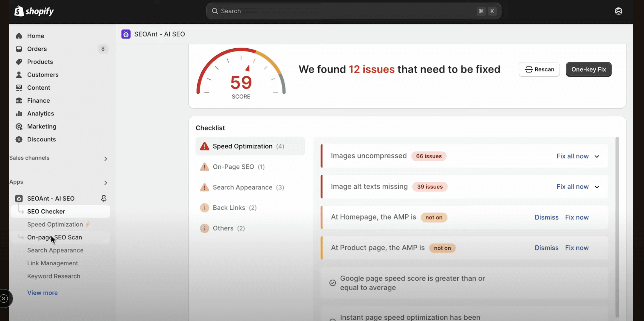This screenshot has width=644, height=321.
Task: Click Fix now for Product page AMP
Action: click(577, 248)
